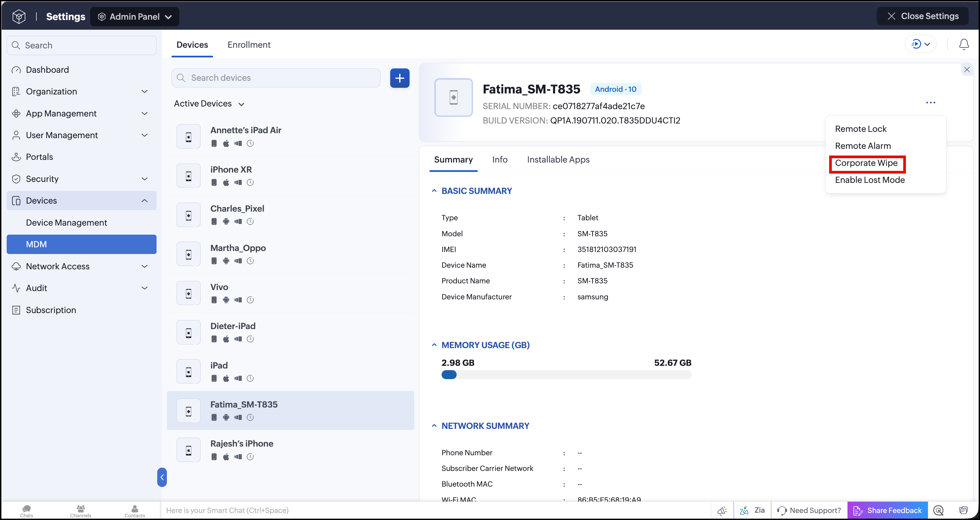
Task: Select the Devices tab
Action: (192, 45)
